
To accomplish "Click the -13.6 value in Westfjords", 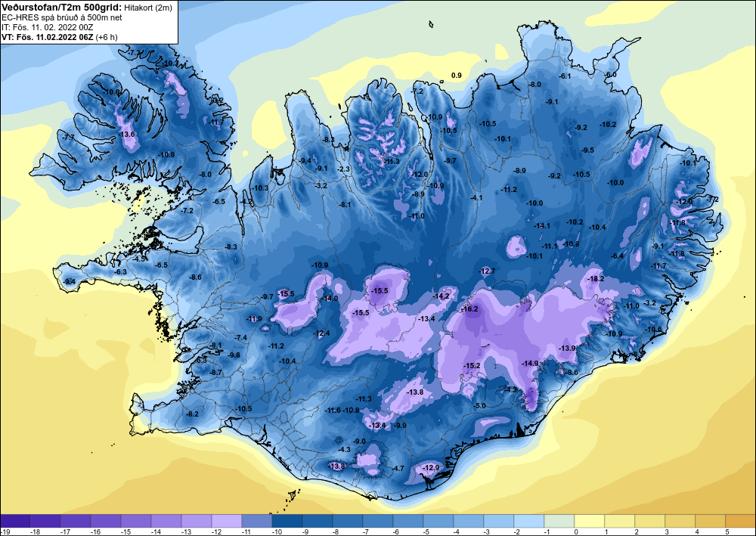I will point(126,134).
